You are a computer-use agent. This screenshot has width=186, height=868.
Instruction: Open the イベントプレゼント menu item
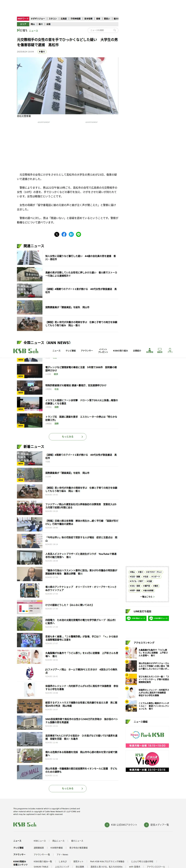pyautogui.click(x=103, y=351)
